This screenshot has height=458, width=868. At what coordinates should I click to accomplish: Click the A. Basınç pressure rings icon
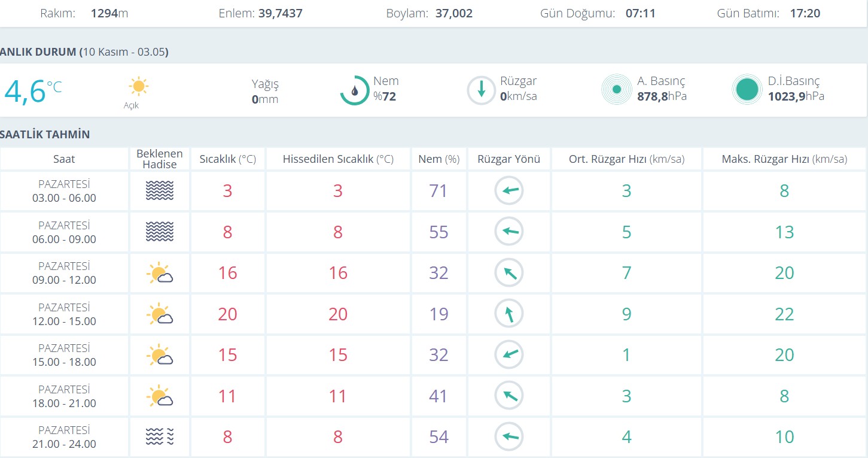pos(617,90)
